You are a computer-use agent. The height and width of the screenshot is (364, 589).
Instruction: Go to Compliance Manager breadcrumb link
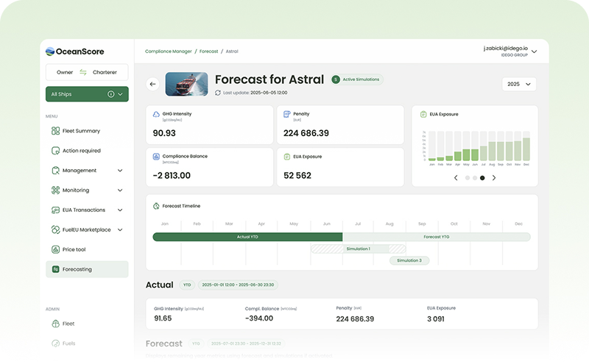point(168,51)
